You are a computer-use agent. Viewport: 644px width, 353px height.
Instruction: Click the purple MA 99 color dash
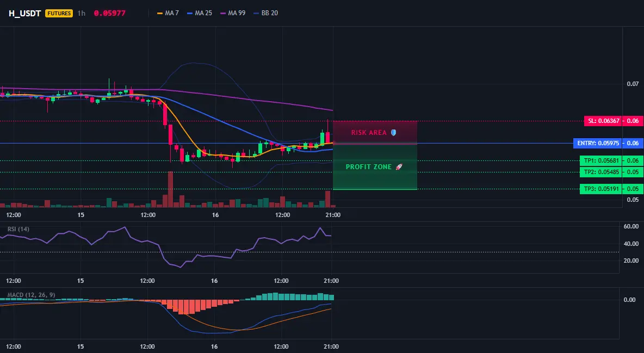tap(223, 13)
